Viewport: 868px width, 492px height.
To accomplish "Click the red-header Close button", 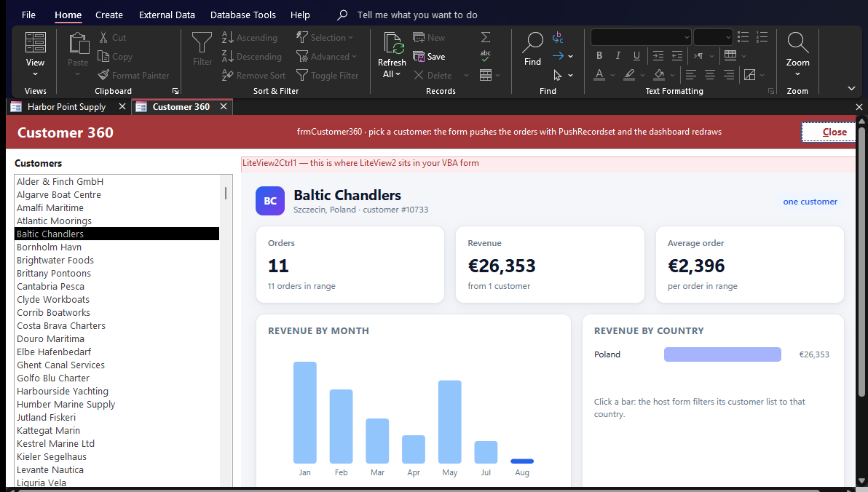I will pos(829,132).
